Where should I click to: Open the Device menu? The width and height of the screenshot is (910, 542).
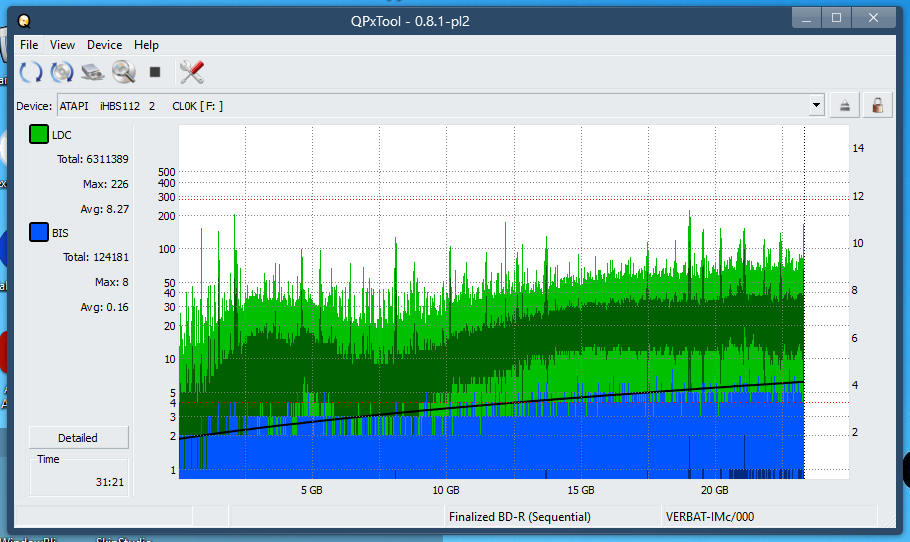(x=104, y=45)
